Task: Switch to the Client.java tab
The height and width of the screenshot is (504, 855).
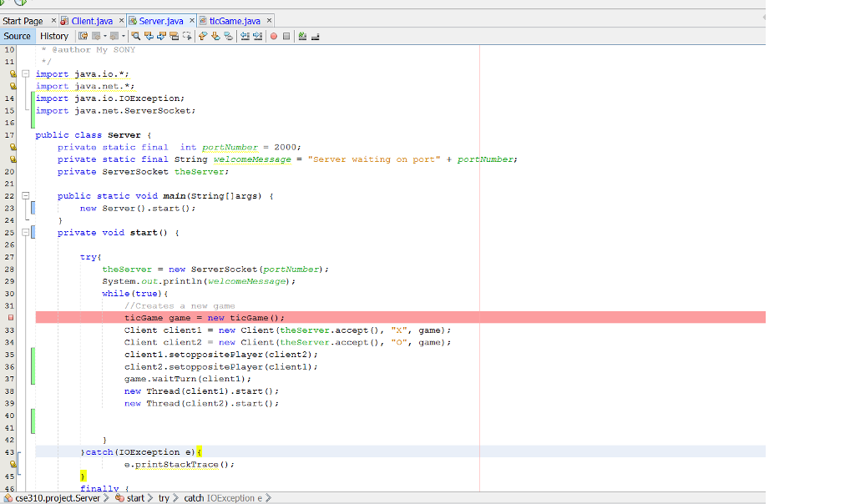Action: click(x=92, y=19)
